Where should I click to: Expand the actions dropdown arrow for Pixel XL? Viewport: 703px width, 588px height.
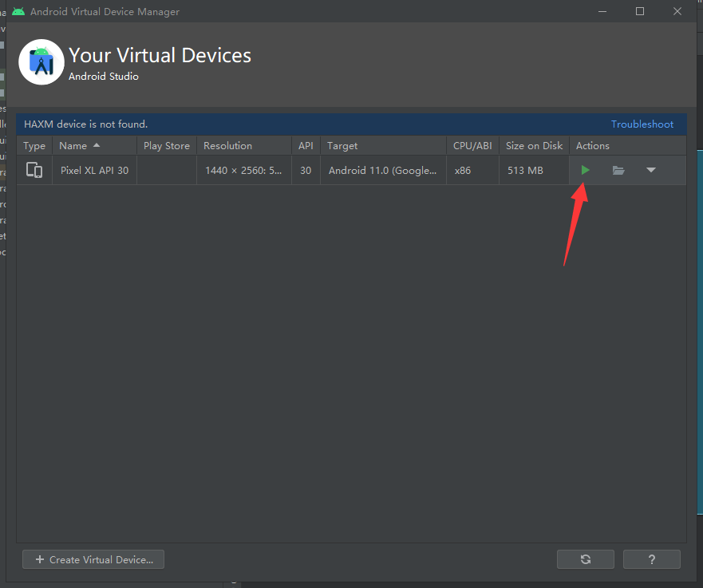[x=651, y=170]
